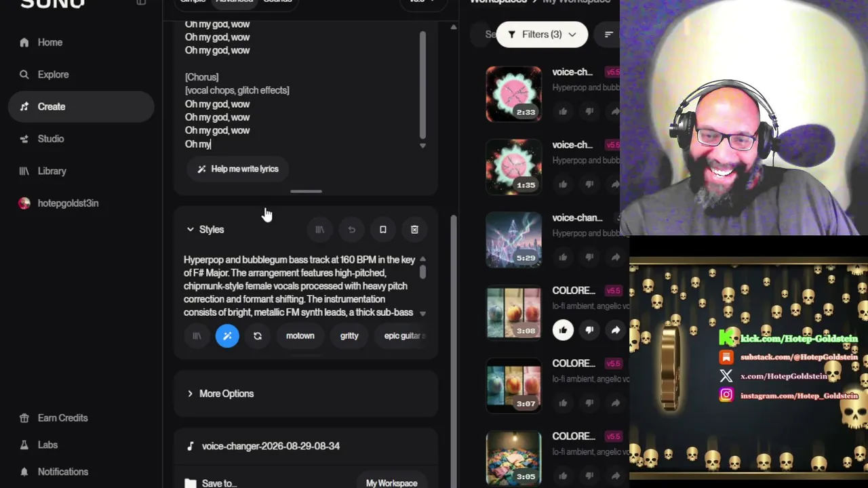Click the Save to... folder icon
Screen dimensions: 868x488
(x=191, y=483)
